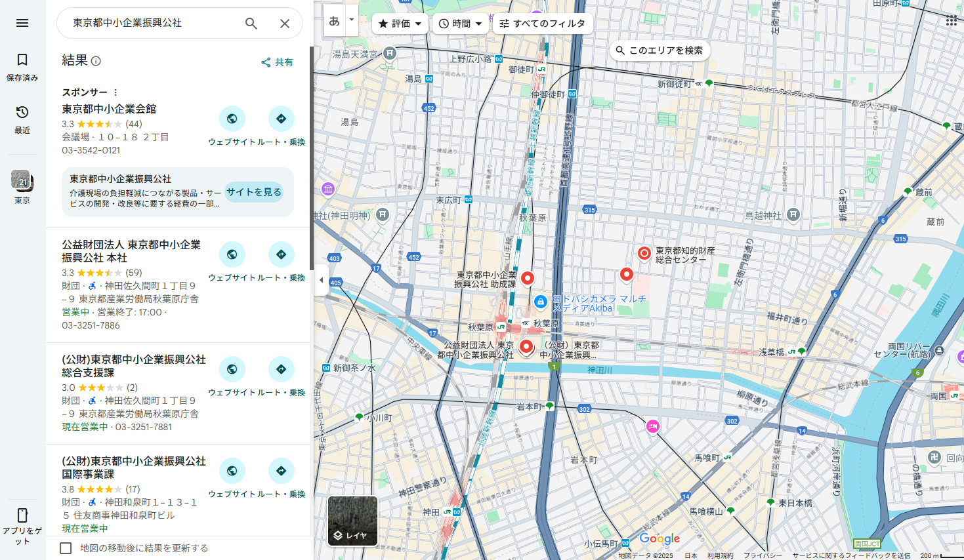Get directions icon for 東京都中小企業会館

[281, 119]
